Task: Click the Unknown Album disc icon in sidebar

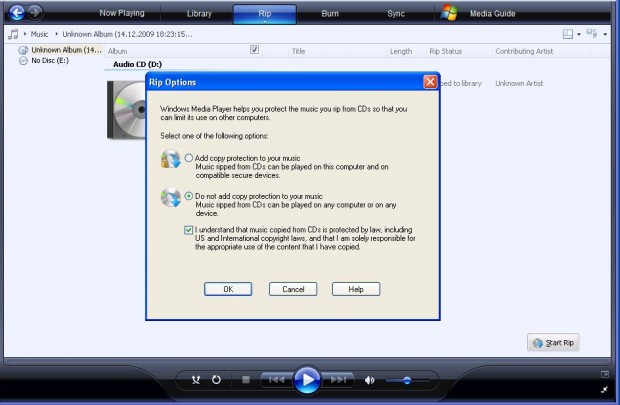Action: pyautogui.click(x=23, y=50)
